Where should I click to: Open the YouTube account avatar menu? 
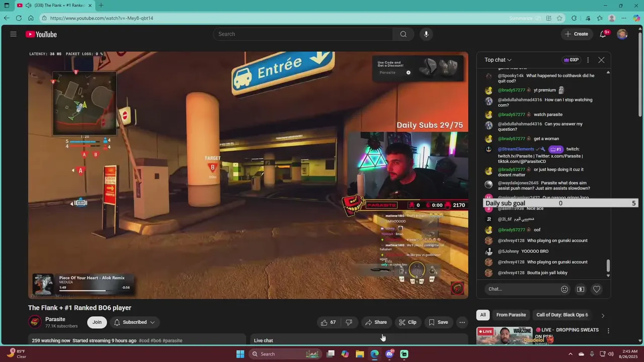[622, 34]
